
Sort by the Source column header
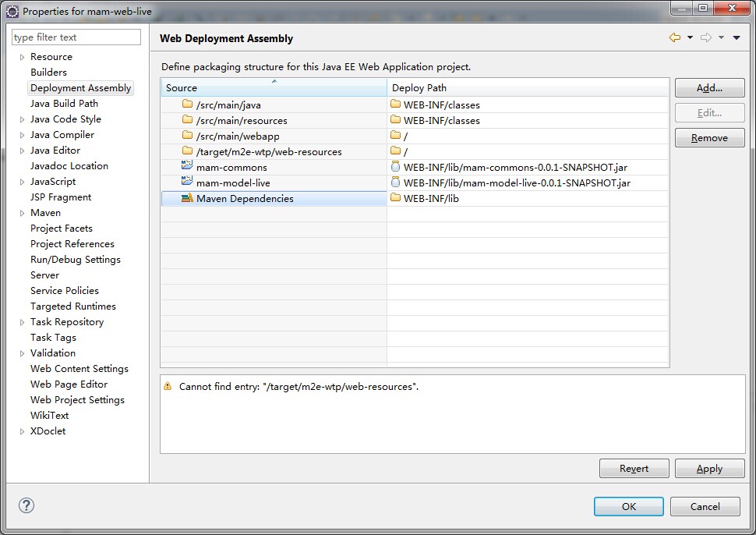pos(274,88)
